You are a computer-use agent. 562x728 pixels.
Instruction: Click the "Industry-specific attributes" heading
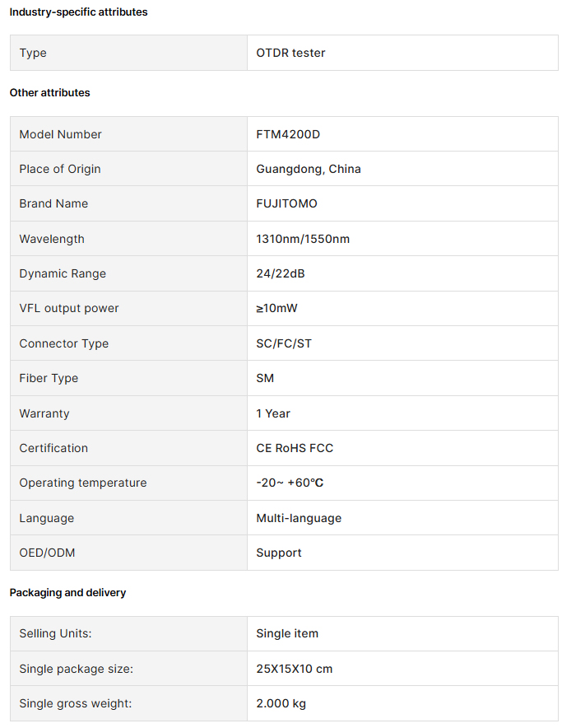click(x=78, y=12)
